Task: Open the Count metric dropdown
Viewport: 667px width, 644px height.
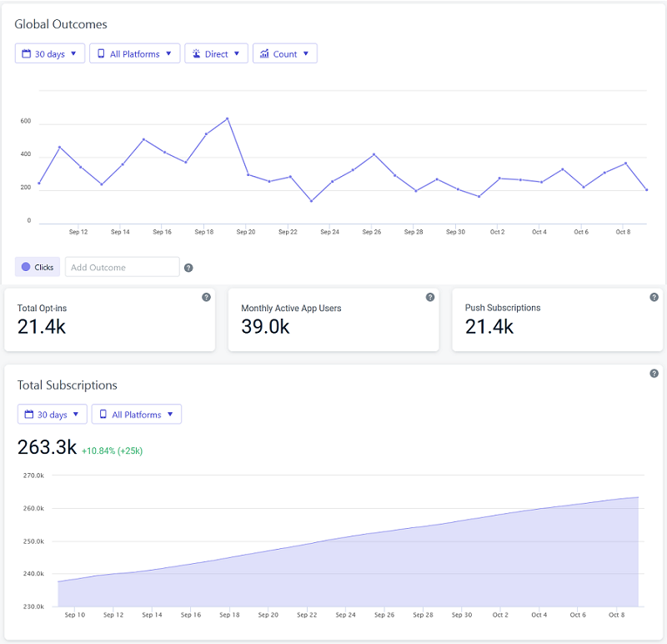Action: tap(284, 54)
